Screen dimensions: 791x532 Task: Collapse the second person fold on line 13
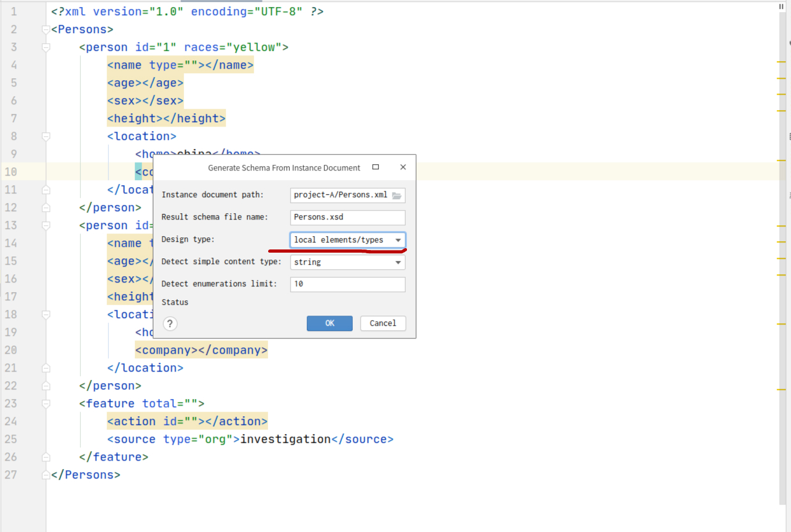tap(46, 225)
